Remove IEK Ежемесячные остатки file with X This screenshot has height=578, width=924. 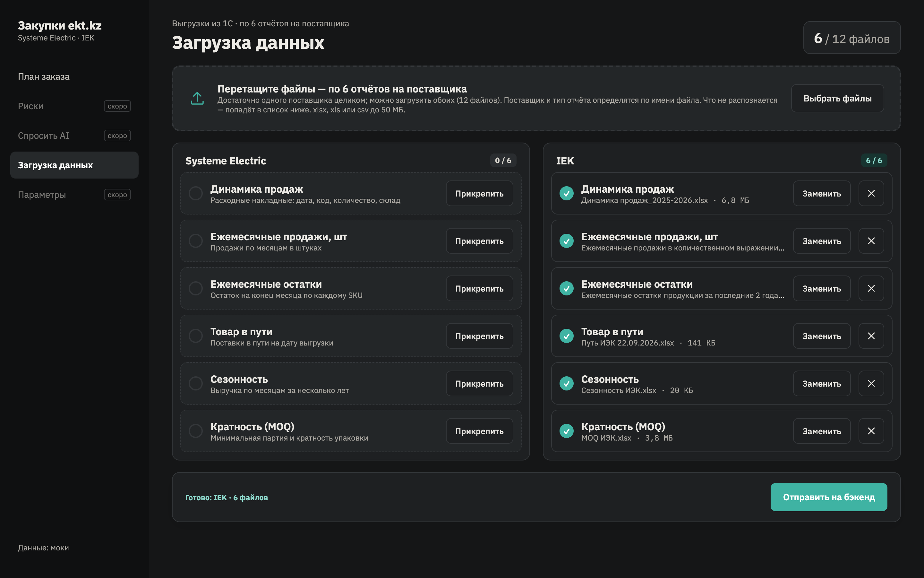pos(871,288)
